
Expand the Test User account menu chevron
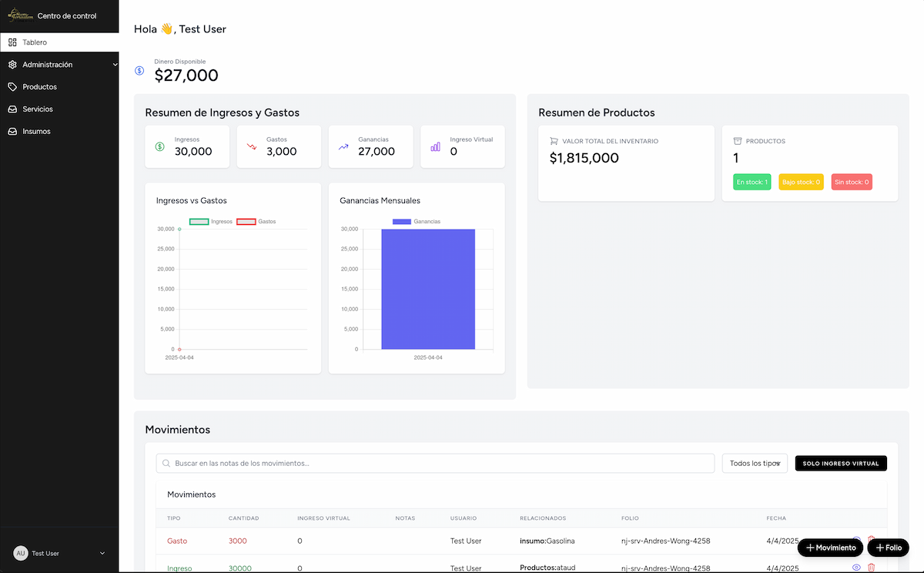(102, 553)
